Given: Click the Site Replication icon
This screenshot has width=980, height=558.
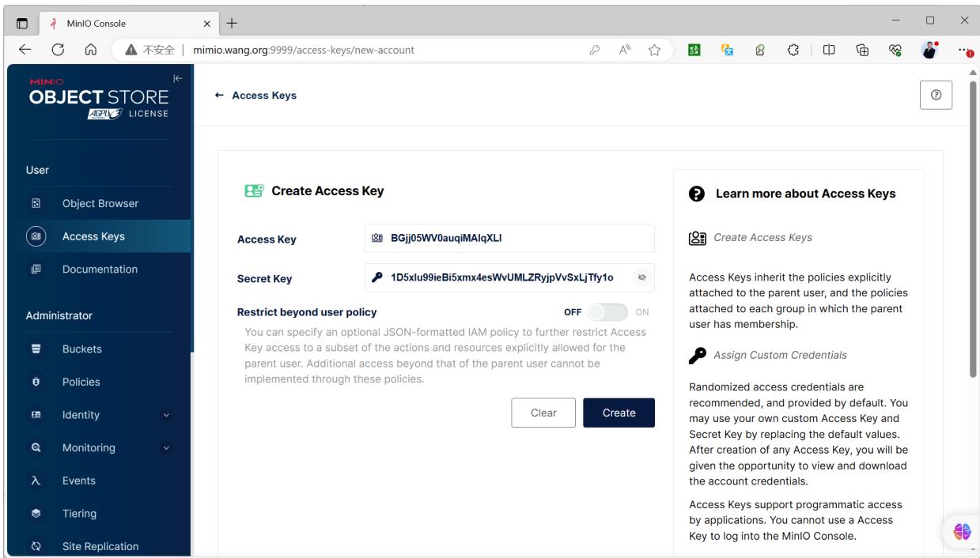Looking at the screenshot, I should [36, 546].
